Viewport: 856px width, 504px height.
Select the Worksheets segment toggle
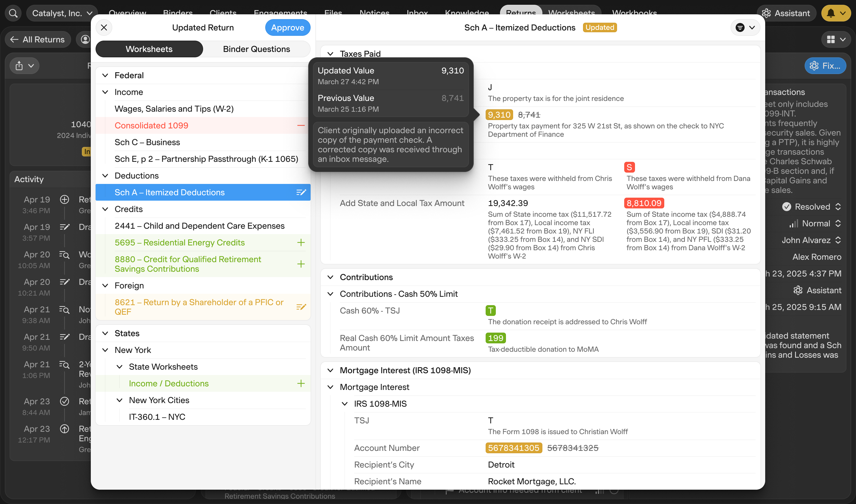149,49
